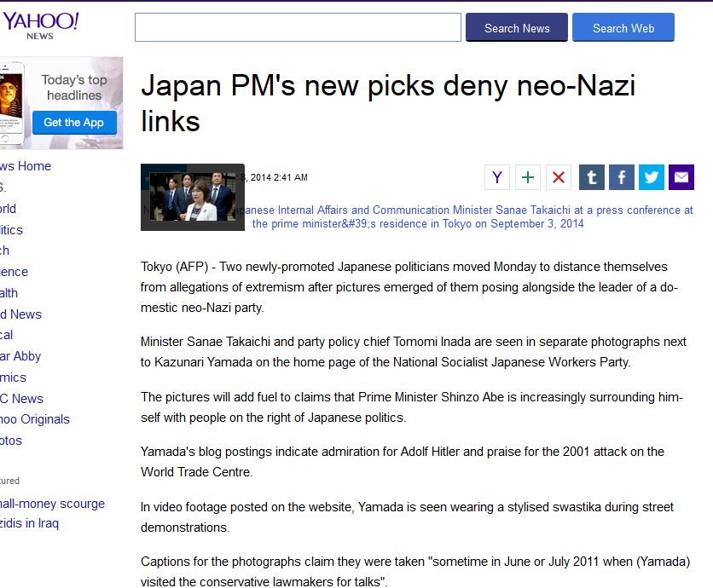Click the Get the App button
This screenshot has height=588, width=713.
coord(74,122)
